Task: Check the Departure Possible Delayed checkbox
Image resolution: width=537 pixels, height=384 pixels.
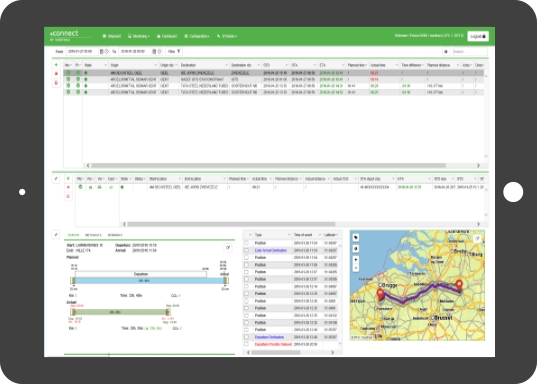Action: point(246,344)
